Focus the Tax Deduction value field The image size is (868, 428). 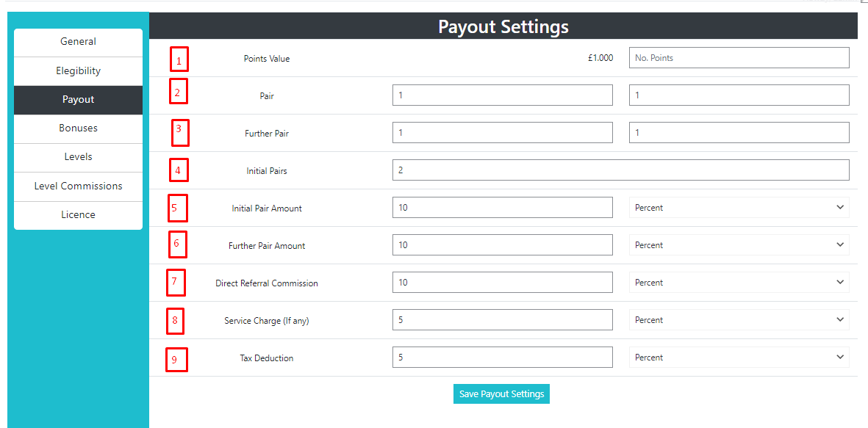(502, 358)
